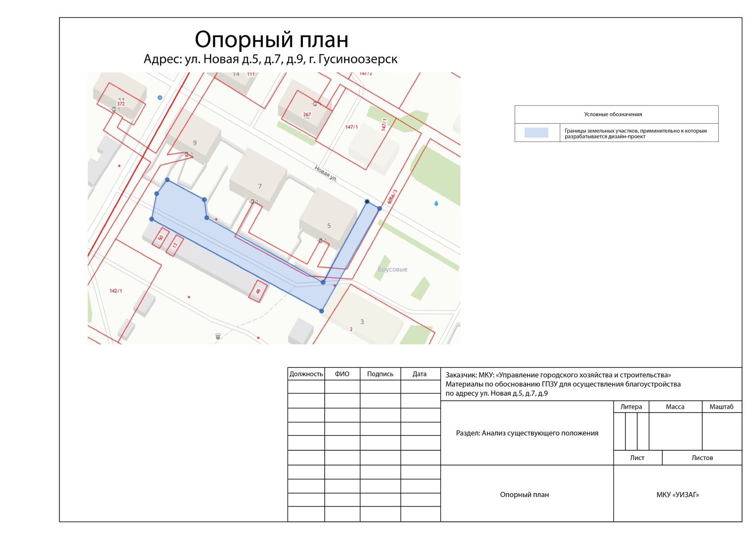Click the 'Лист' cell in title block
The height and width of the screenshot is (535, 756).
(637, 458)
